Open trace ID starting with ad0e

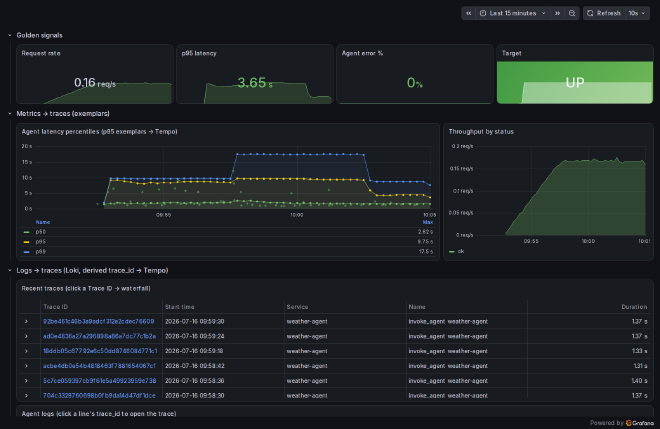[99, 336]
